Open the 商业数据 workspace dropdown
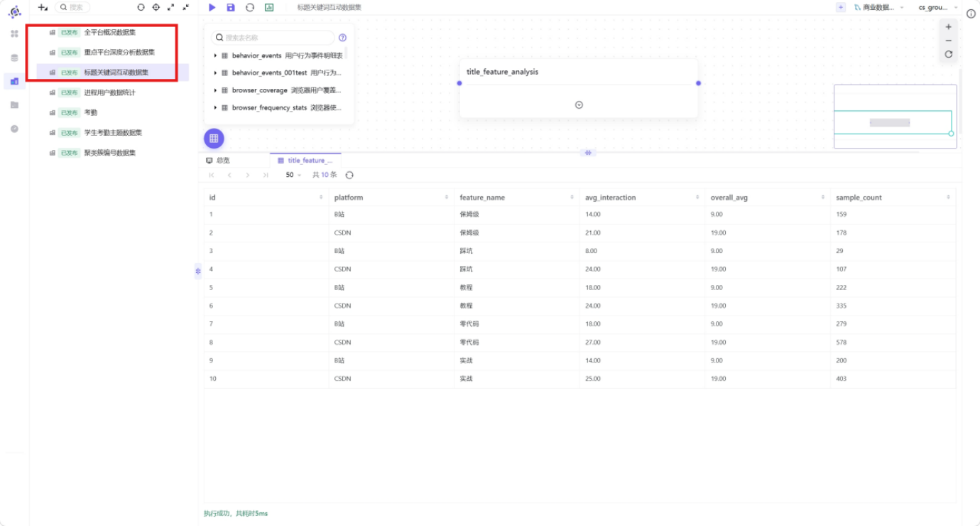Image resolution: width=980 pixels, height=526 pixels. (x=879, y=7)
